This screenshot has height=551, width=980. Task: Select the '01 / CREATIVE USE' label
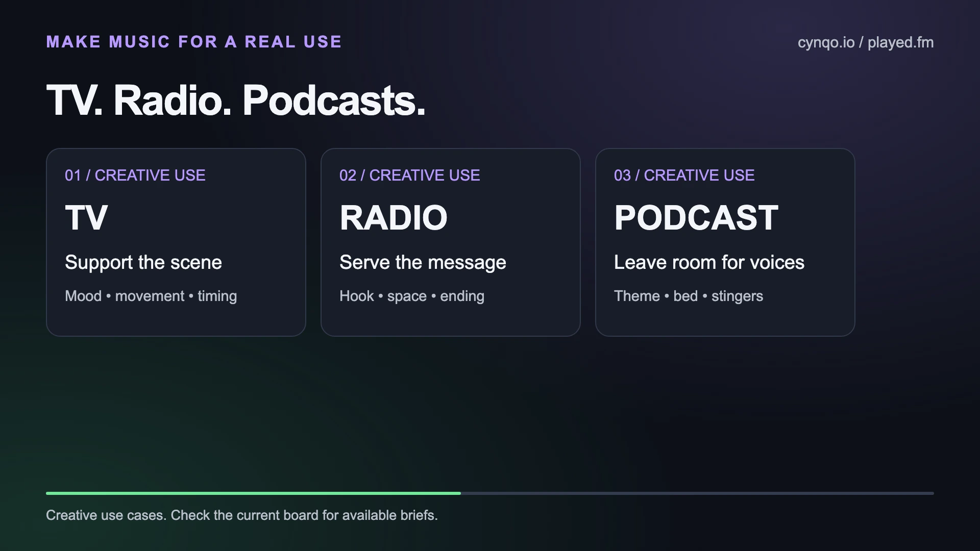click(135, 176)
